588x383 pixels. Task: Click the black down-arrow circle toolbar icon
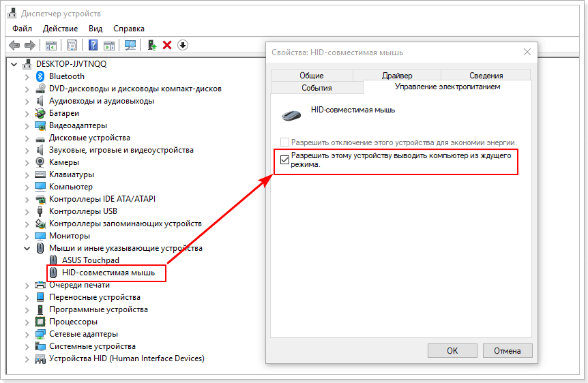coord(182,45)
